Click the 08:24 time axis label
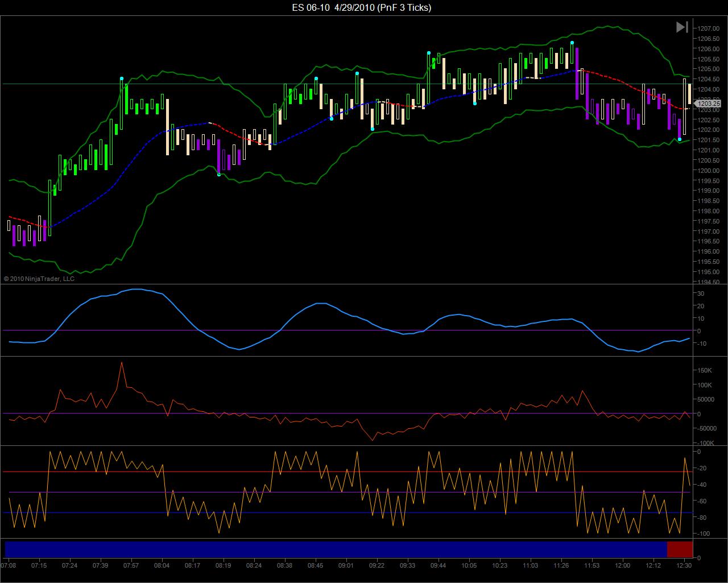Viewport: 728px width, 583px height. [254, 565]
